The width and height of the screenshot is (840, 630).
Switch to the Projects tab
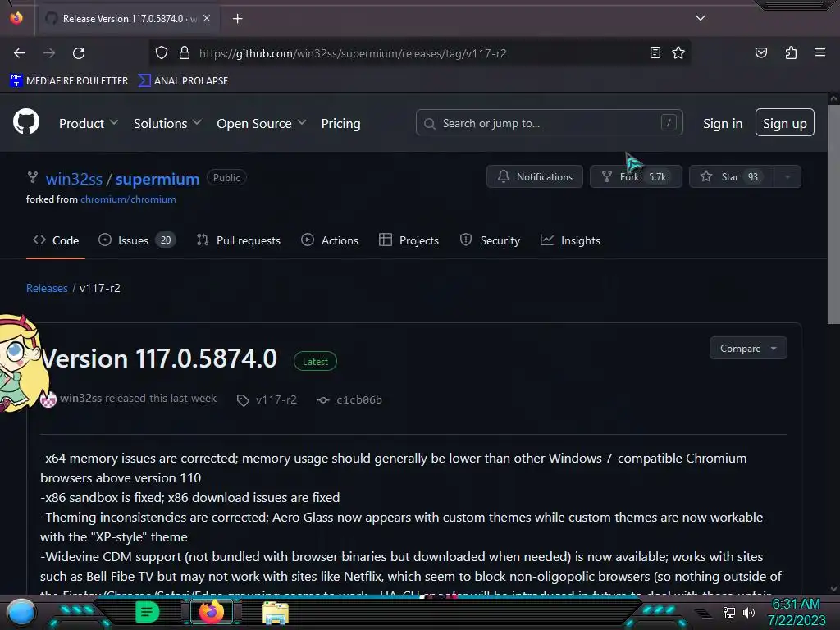pos(409,240)
